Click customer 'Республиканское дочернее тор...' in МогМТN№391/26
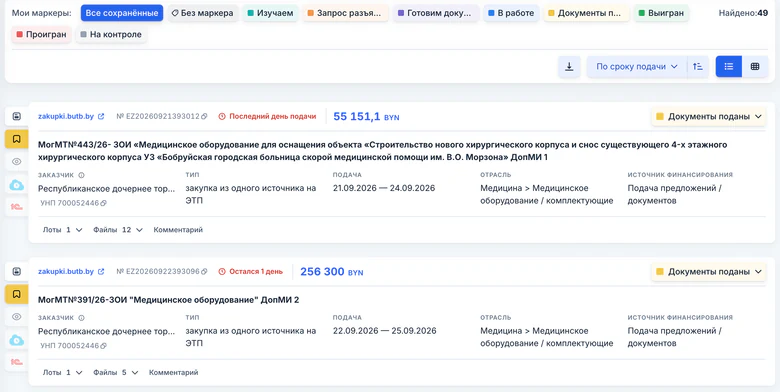Image resolution: width=780 pixels, height=392 pixels. [x=106, y=331]
